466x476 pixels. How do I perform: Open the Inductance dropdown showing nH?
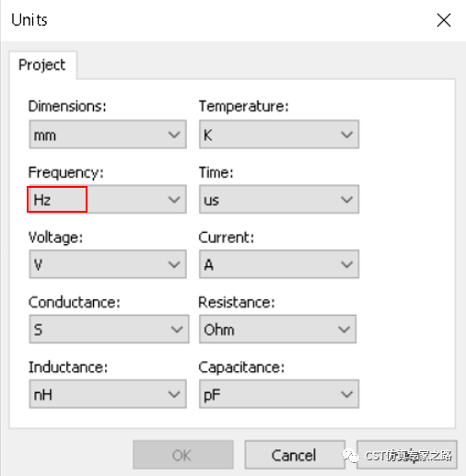pos(108,394)
